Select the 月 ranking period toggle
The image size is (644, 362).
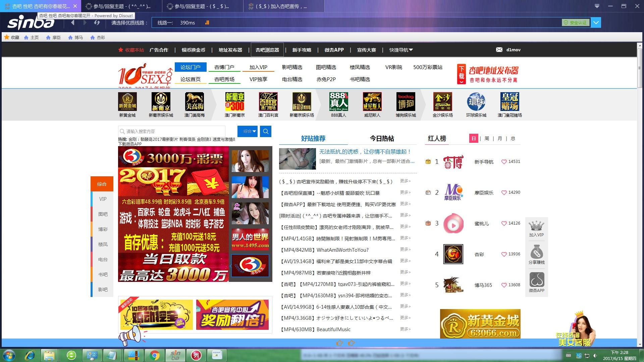pos(500,138)
